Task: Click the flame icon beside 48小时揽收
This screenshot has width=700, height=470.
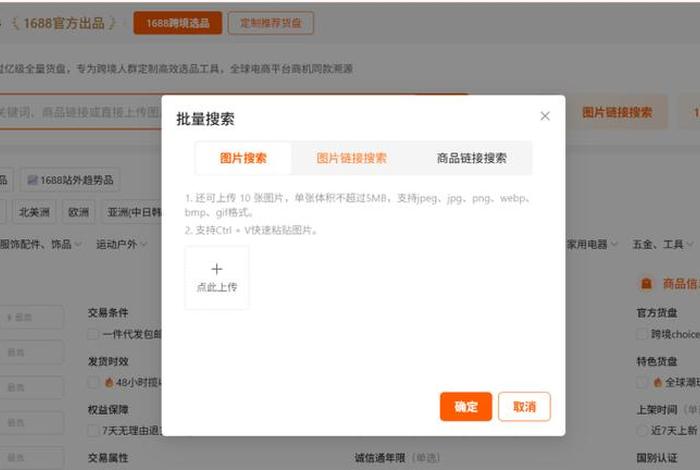Action: (108, 383)
